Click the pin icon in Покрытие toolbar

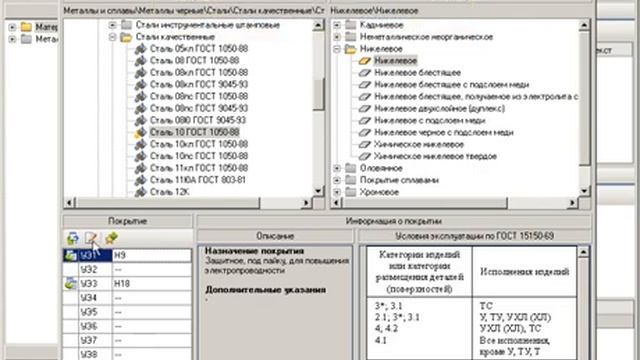tap(111, 238)
